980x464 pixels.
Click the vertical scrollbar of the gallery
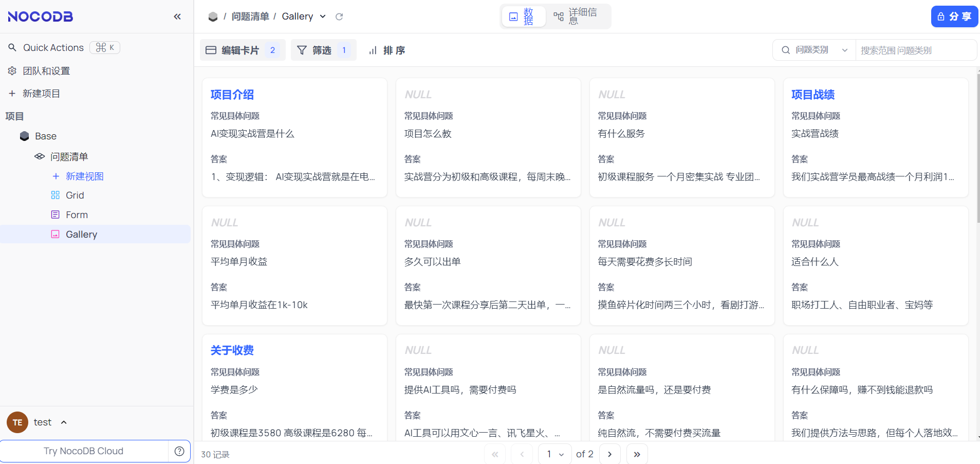[978, 149]
